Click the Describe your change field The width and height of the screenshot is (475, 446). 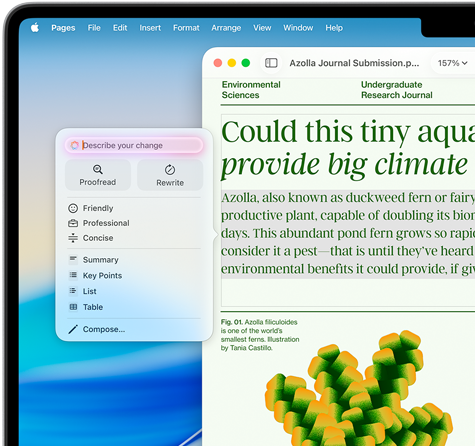point(134,145)
